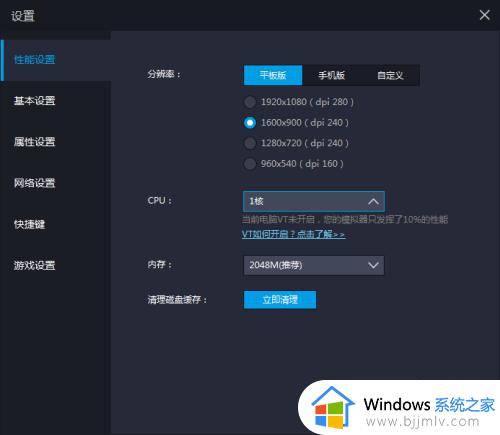The height and width of the screenshot is (435, 500).
Task: Open the 性能设置 sidebar section
Action: (56, 60)
